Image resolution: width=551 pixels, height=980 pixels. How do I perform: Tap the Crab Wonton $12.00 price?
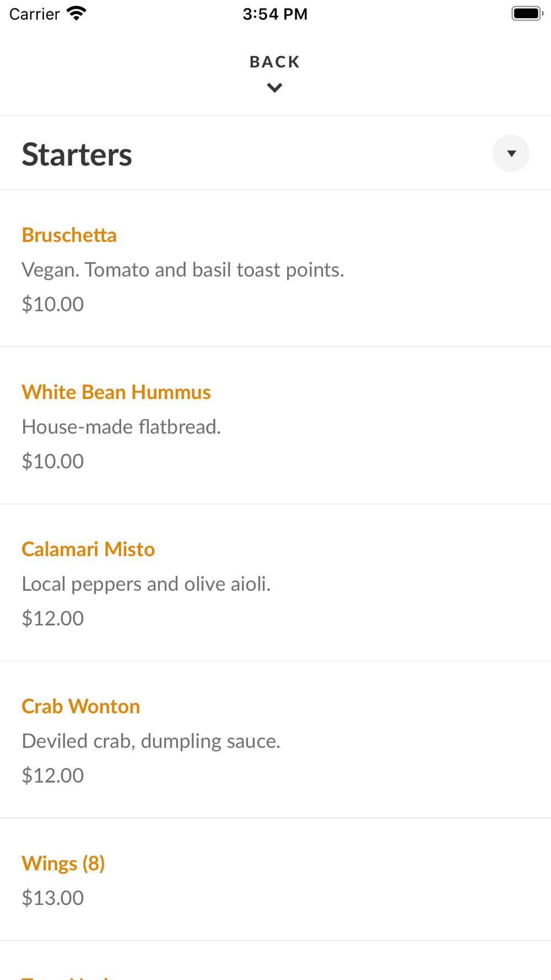(53, 776)
